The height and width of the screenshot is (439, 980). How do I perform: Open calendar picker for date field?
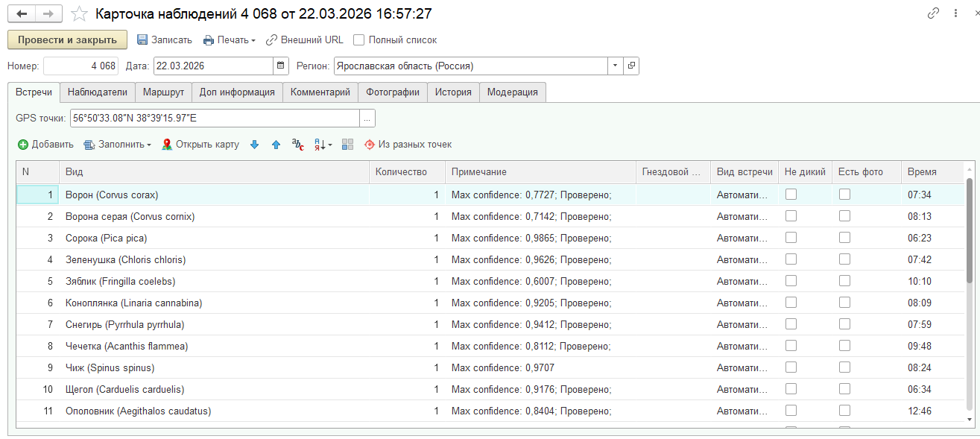[281, 66]
